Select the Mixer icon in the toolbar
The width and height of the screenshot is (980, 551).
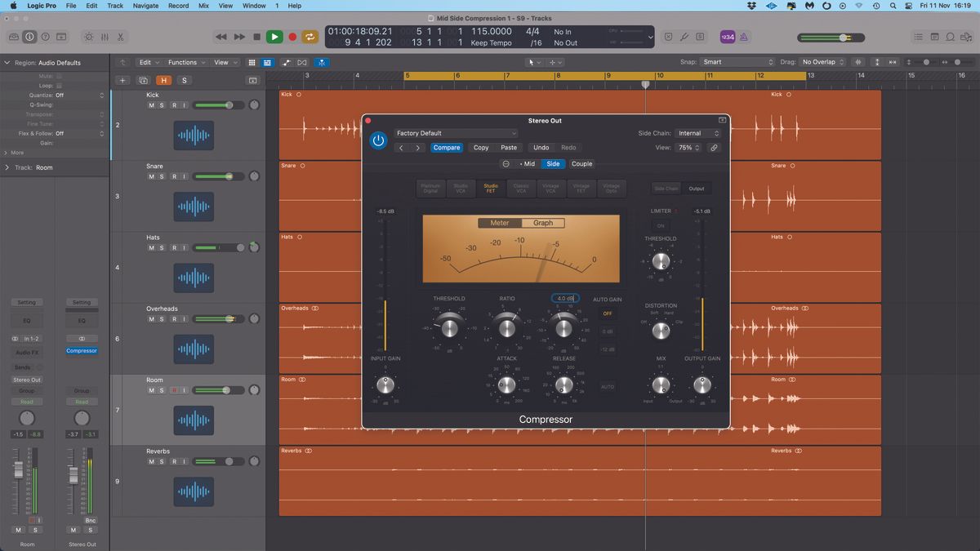105,36
